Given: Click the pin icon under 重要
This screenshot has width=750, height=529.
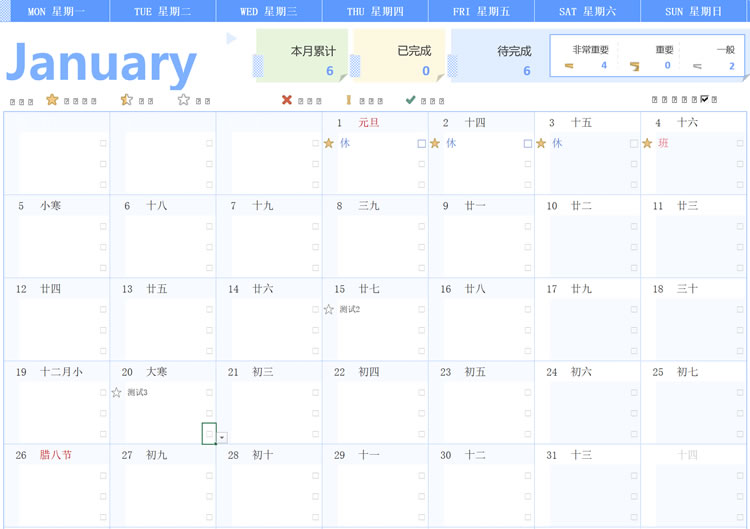Looking at the screenshot, I should [x=634, y=66].
